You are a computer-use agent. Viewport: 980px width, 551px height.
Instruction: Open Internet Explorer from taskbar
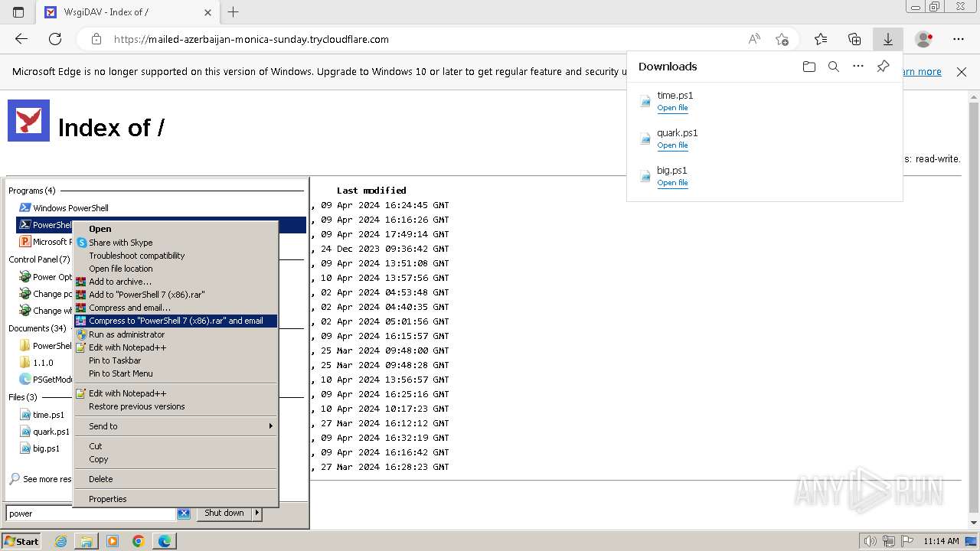[x=60, y=541]
